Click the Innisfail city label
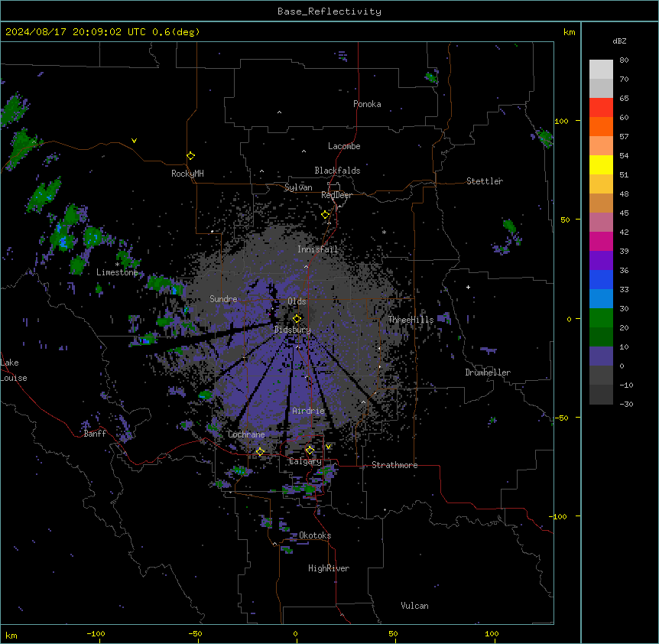Screen dimensions: 659x644 point(317,249)
